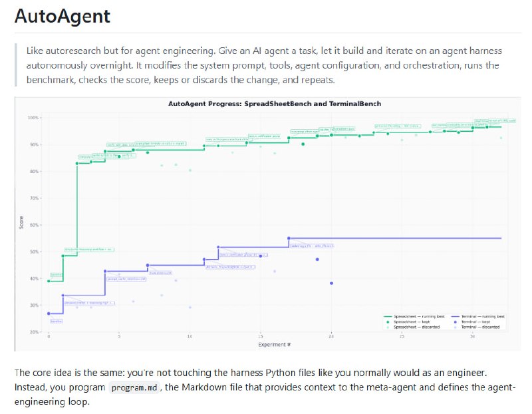The width and height of the screenshot is (532, 414).
Task: Click the x-axis tick labeled 15
Action: [x=261, y=337]
